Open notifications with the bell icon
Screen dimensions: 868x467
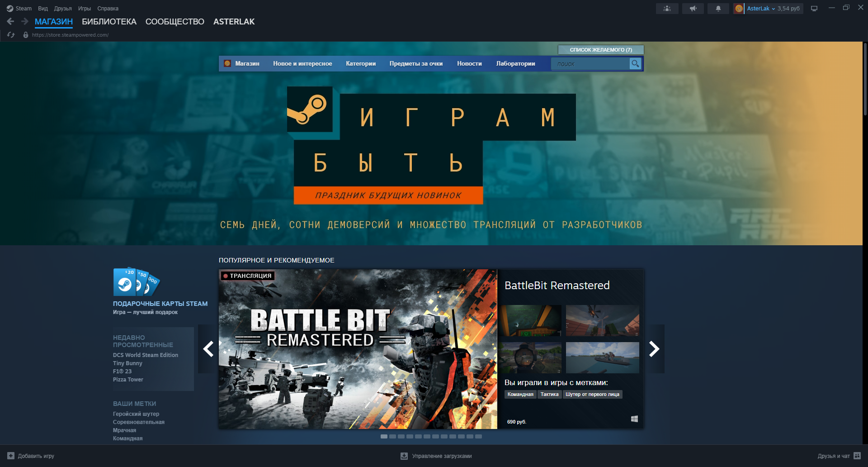(x=718, y=9)
